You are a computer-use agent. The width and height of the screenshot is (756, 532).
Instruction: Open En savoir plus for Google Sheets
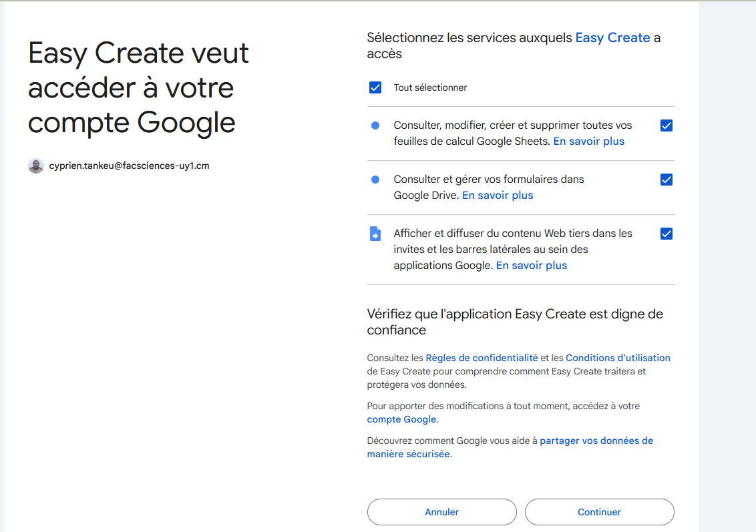click(588, 142)
